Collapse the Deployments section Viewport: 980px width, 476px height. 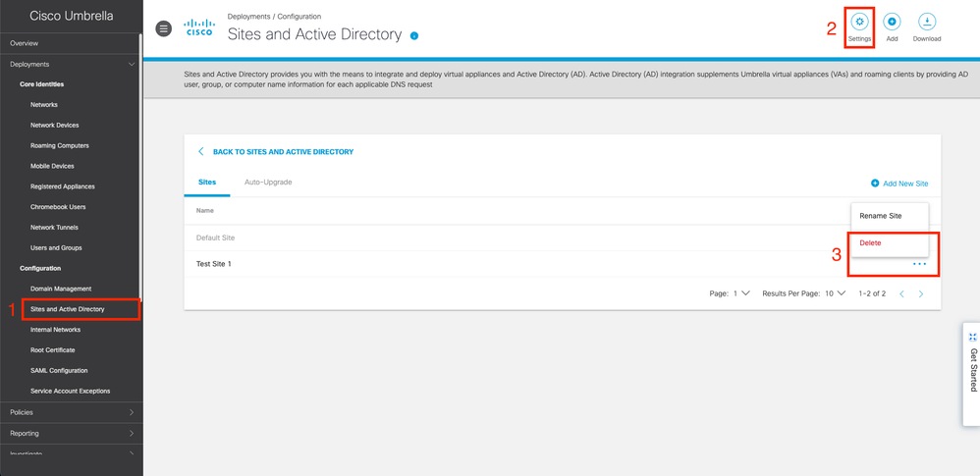pyautogui.click(x=133, y=64)
